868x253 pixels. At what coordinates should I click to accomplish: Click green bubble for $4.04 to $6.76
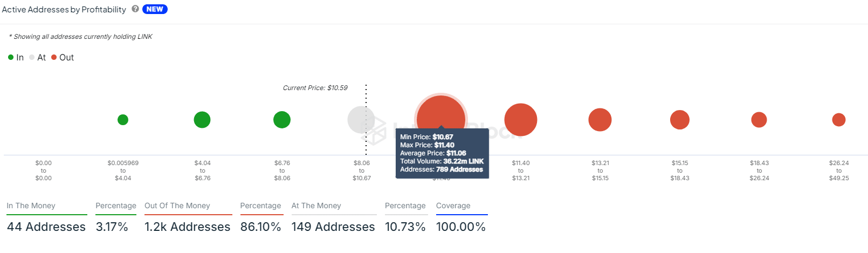point(202,120)
